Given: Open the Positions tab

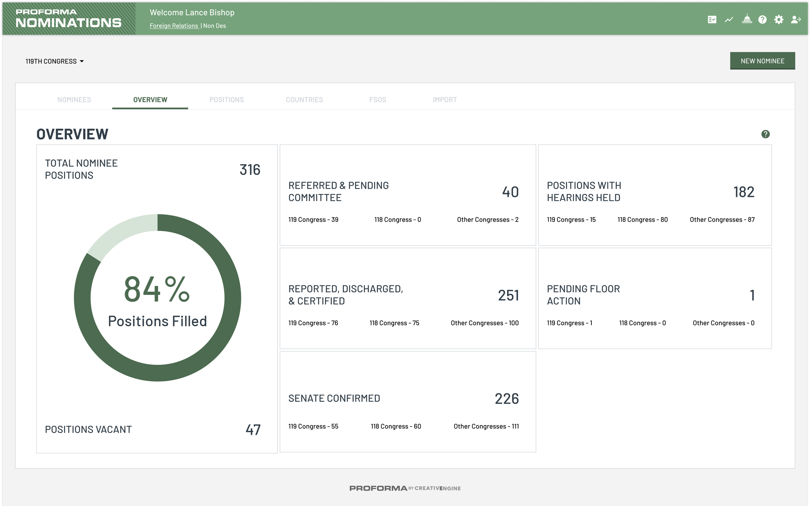Looking at the screenshot, I should 226,100.
